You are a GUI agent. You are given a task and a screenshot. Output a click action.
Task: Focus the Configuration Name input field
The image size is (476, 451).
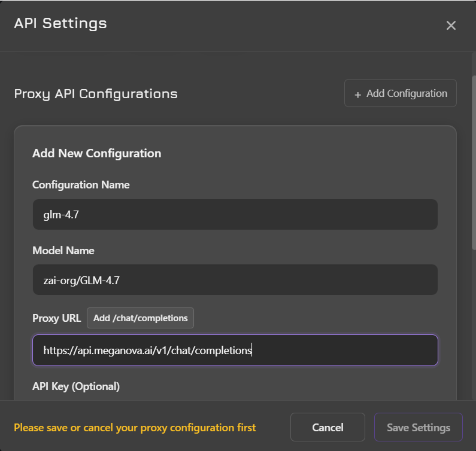click(235, 214)
